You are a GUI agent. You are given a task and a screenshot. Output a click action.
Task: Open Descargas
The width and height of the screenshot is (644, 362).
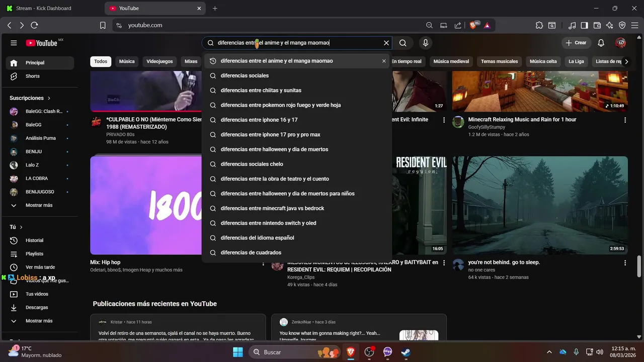(x=40, y=307)
